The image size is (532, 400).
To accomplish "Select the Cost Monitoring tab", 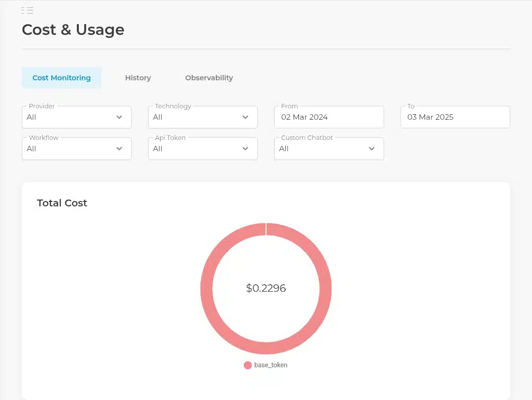I will [62, 78].
